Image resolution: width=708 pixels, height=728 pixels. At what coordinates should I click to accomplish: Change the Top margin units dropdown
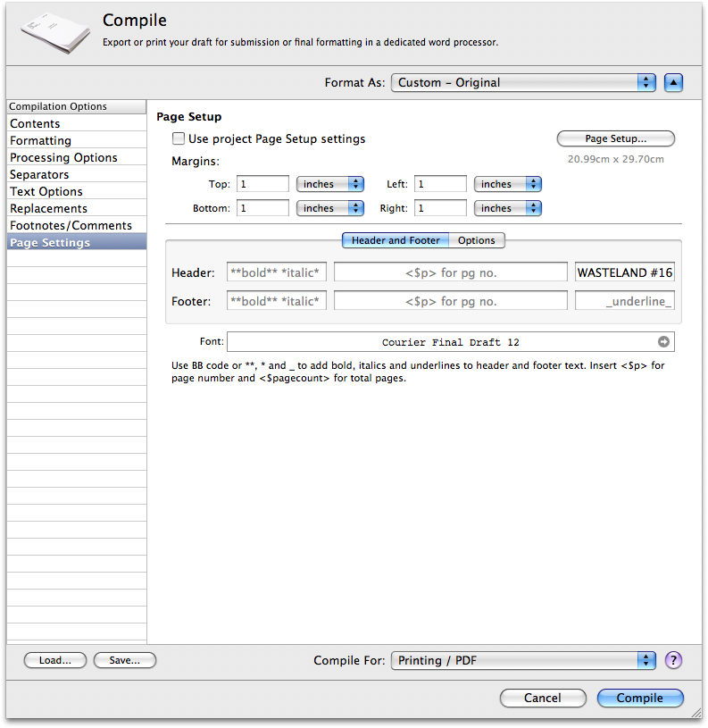(330, 184)
